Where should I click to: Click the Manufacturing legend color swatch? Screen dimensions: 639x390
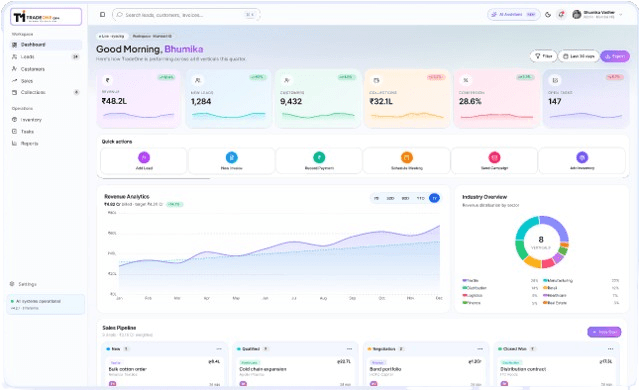545,280
